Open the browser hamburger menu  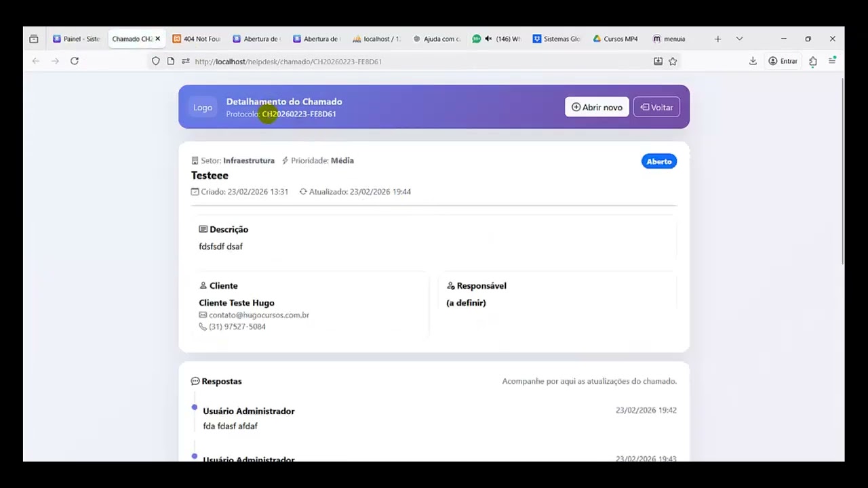click(832, 61)
